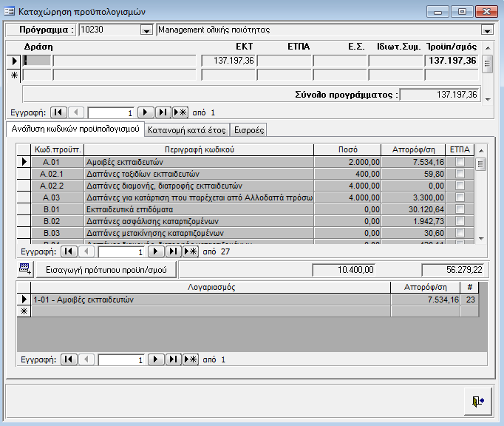Open the program code 10230 dropdown
Image resolution: width=504 pixels, height=426 pixels.
click(x=146, y=30)
